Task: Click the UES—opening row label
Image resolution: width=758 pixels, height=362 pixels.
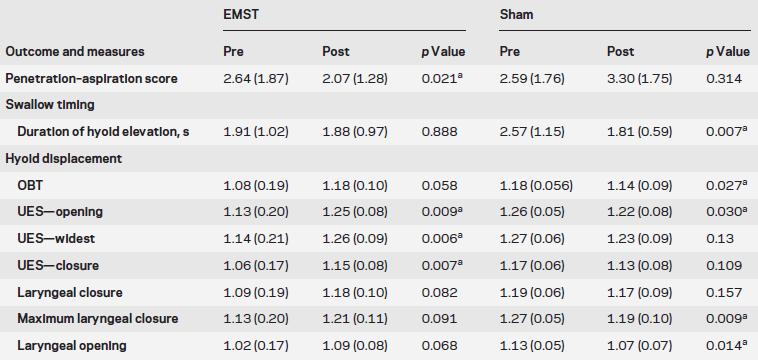Action: 60,212
